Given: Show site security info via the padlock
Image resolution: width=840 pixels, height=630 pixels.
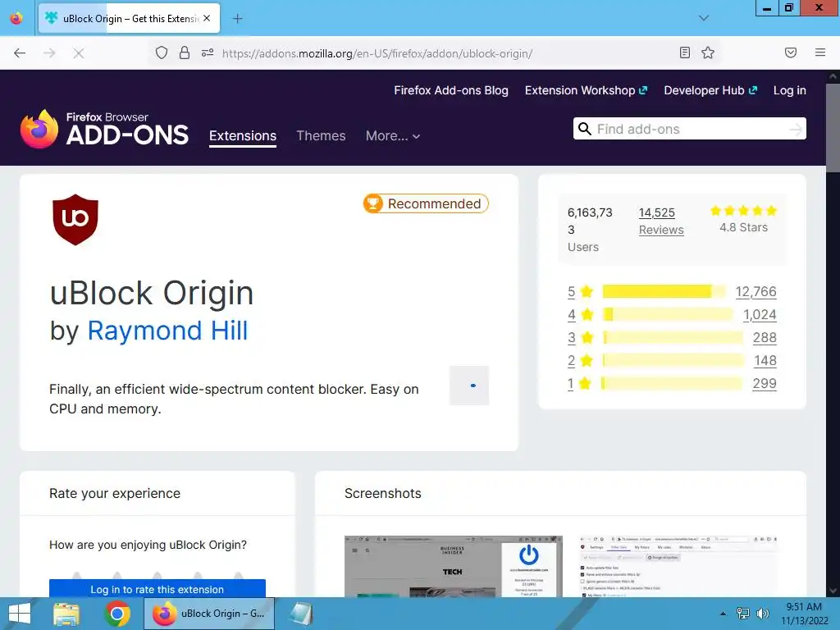Looking at the screenshot, I should click(185, 52).
